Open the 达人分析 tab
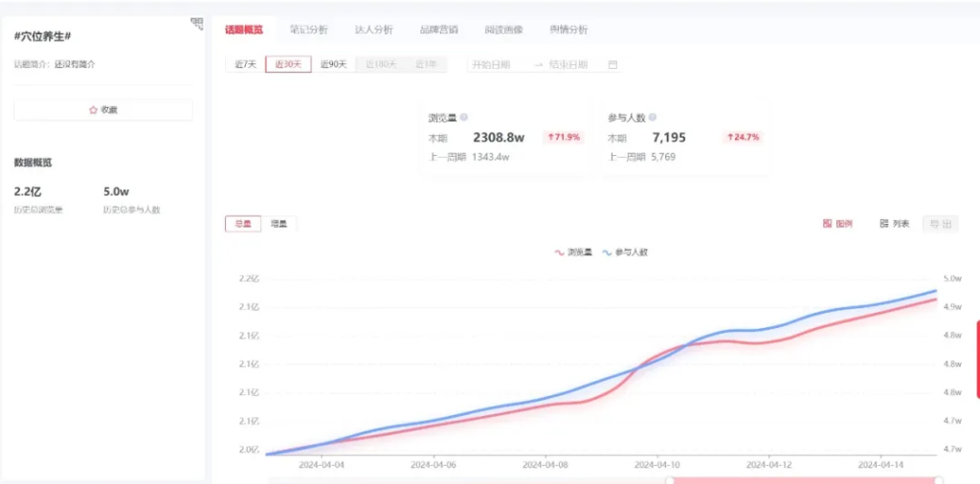Screen dimensions: 980x484 pyautogui.click(x=373, y=30)
